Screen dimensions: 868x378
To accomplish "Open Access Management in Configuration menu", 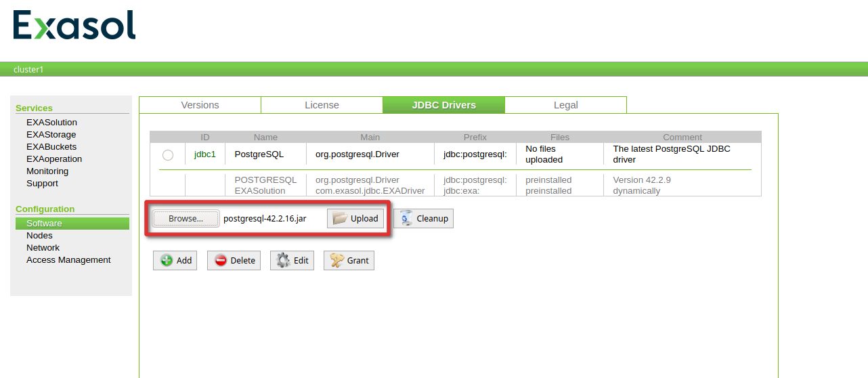I will pyautogui.click(x=68, y=260).
